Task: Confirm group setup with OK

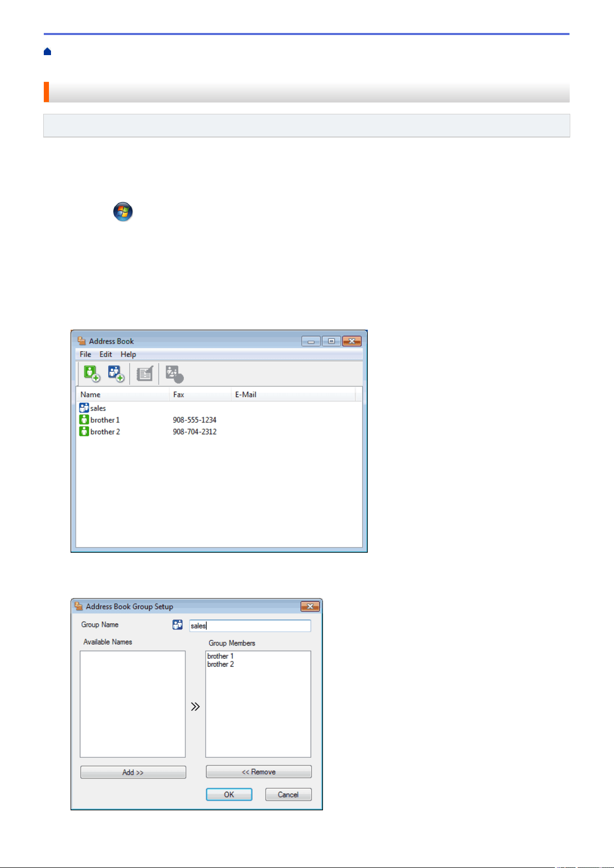Action: pyautogui.click(x=229, y=794)
